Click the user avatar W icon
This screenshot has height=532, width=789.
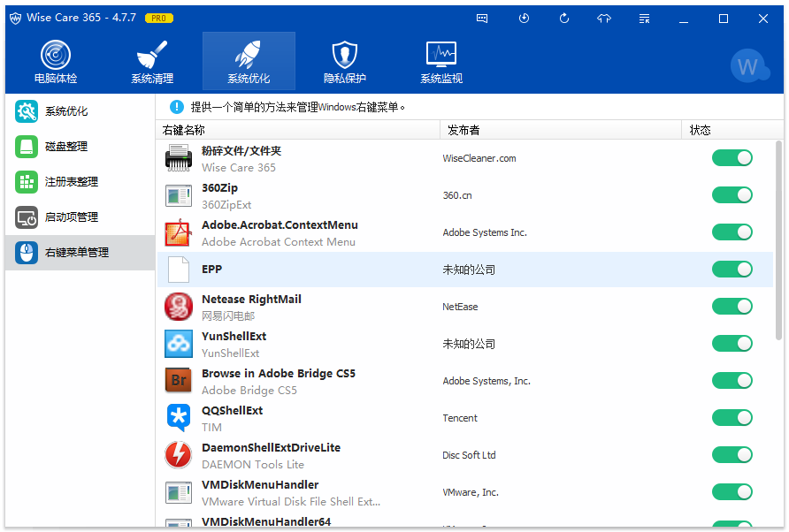pyautogui.click(x=748, y=66)
